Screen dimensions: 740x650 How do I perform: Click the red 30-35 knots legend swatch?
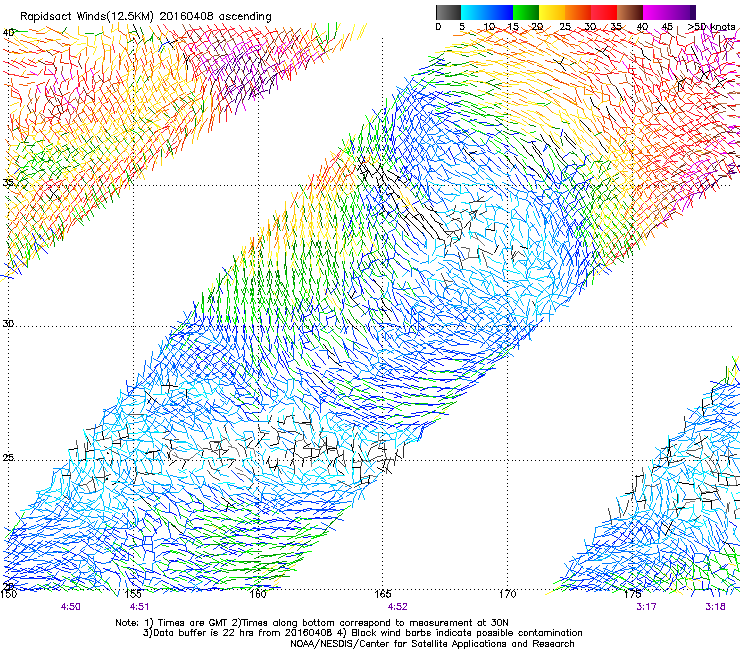[604, 12]
